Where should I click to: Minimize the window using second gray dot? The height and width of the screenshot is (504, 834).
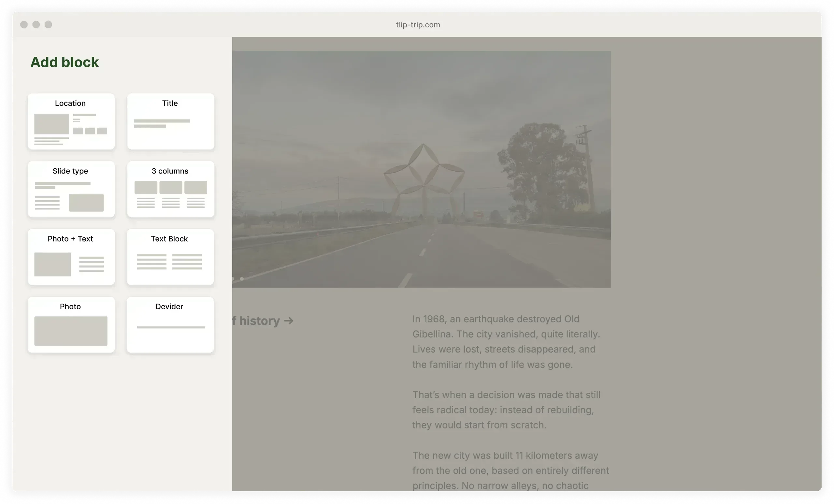coord(36,24)
